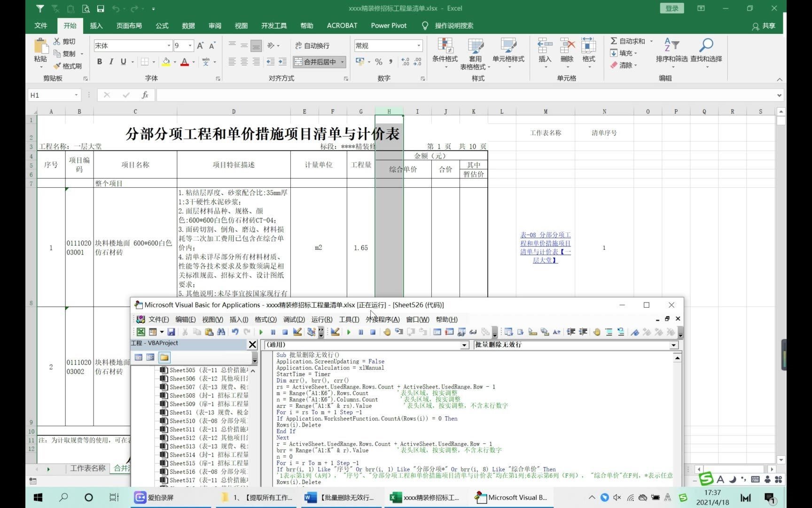Save workbook using VBA save icon

pos(171,332)
